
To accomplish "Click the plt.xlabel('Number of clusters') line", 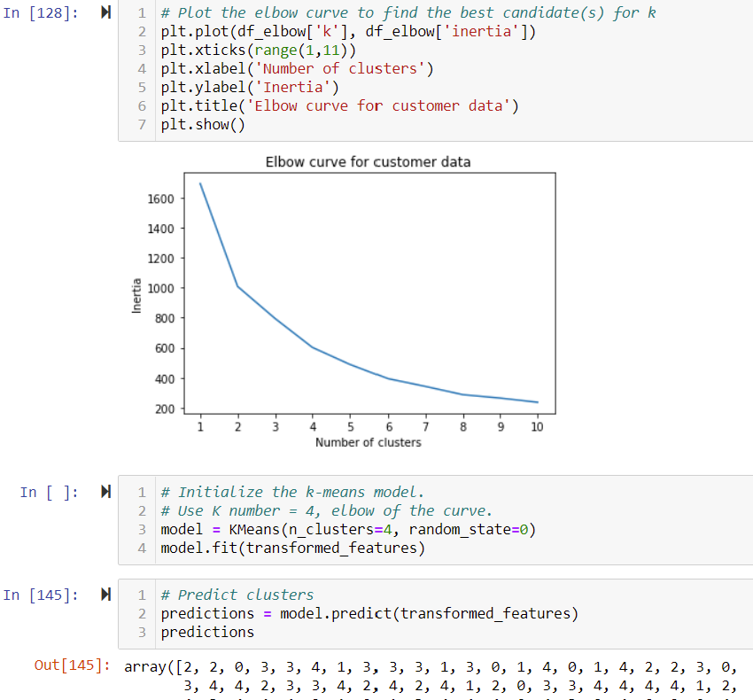I will (x=298, y=69).
